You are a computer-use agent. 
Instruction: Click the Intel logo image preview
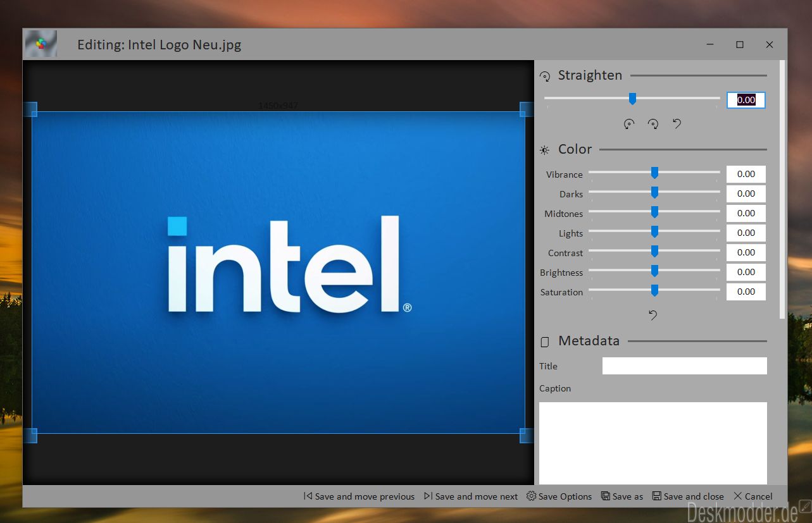click(x=278, y=273)
